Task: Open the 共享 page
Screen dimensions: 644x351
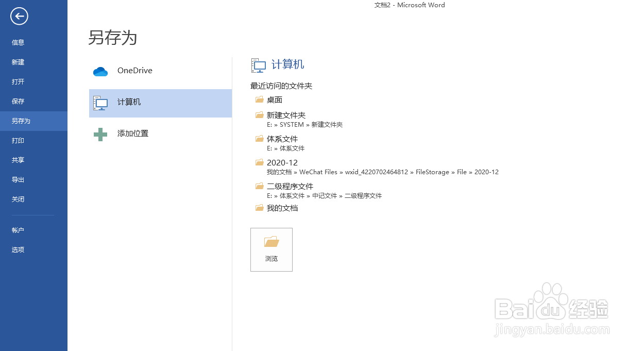Action: tap(33, 160)
